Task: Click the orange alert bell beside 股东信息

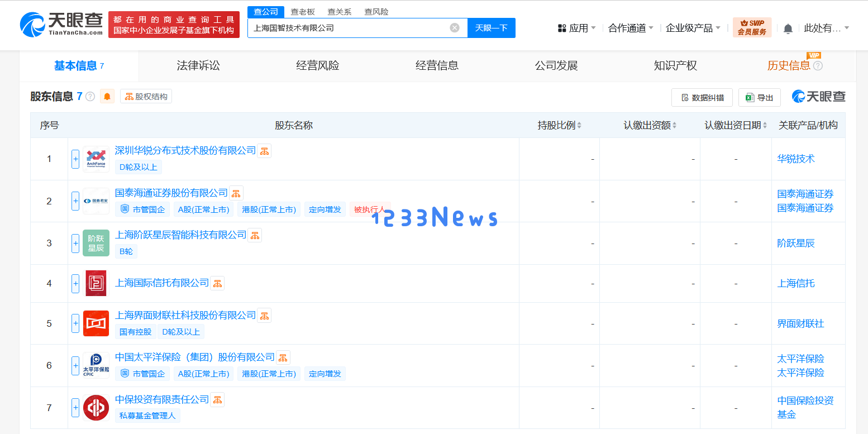Action: [107, 97]
